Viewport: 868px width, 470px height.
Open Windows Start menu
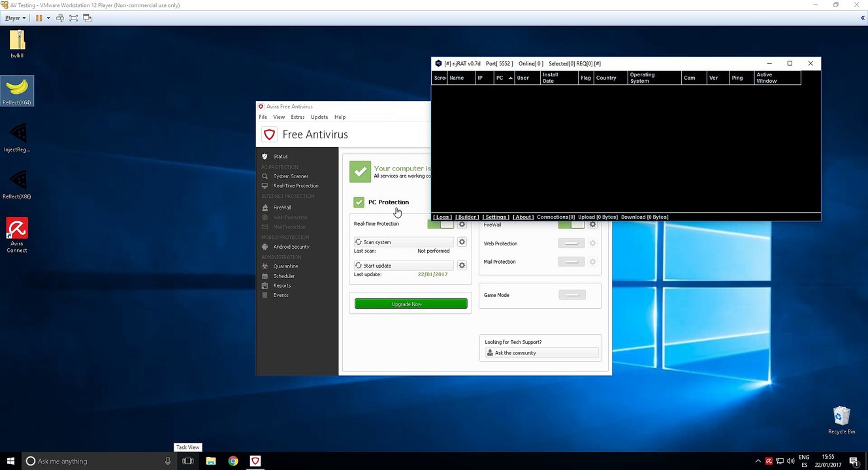tap(11, 461)
